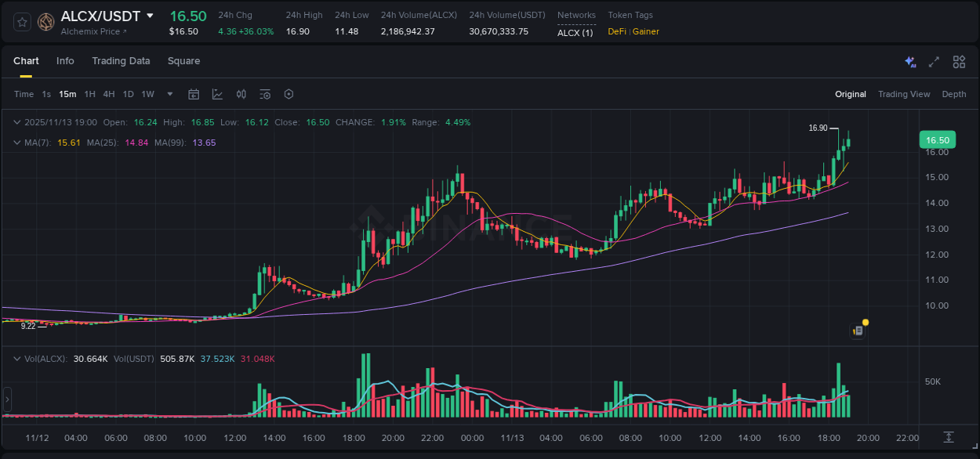Expand chart with fullscreen arrows icon

pos(933,61)
